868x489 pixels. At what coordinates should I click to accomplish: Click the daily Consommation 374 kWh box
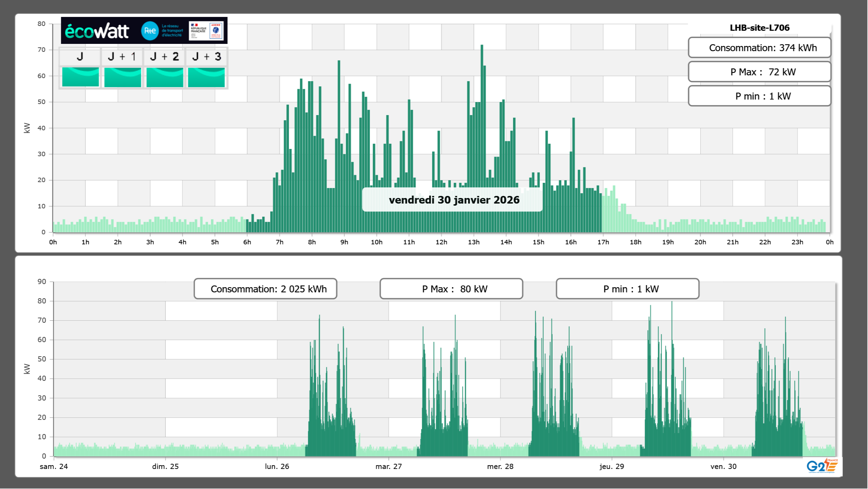pyautogui.click(x=759, y=48)
